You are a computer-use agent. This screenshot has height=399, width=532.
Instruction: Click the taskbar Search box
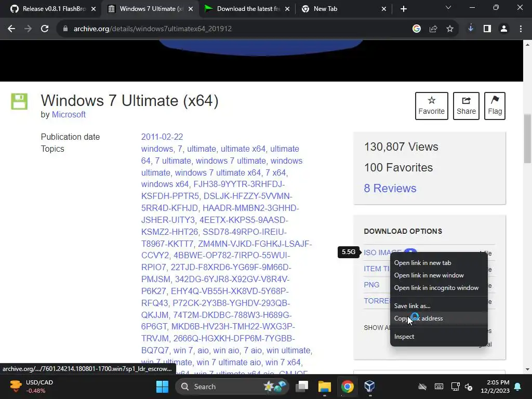[x=232, y=387]
